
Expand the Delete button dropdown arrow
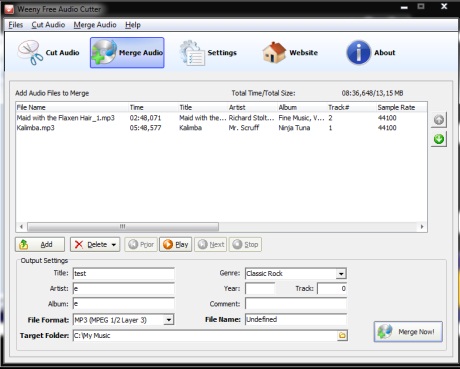pos(114,245)
